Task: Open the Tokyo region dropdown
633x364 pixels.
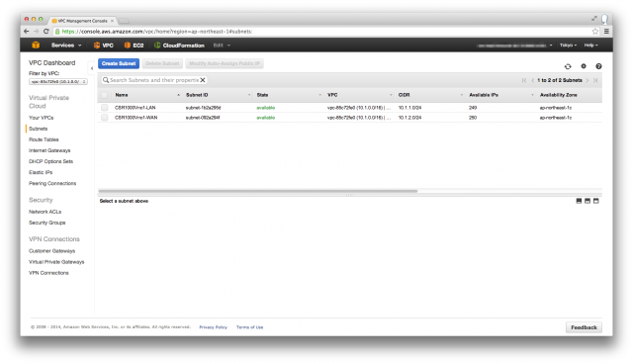Action: coord(568,45)
